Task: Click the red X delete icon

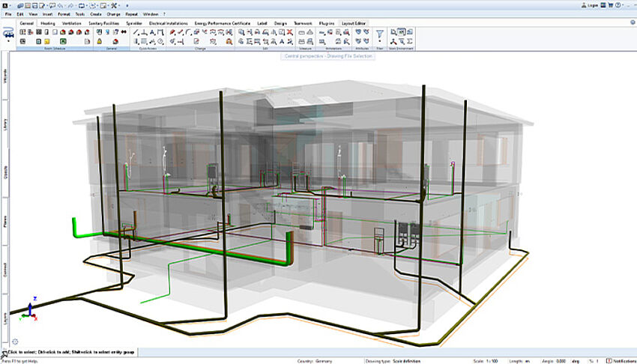Action: coord(289,33)
